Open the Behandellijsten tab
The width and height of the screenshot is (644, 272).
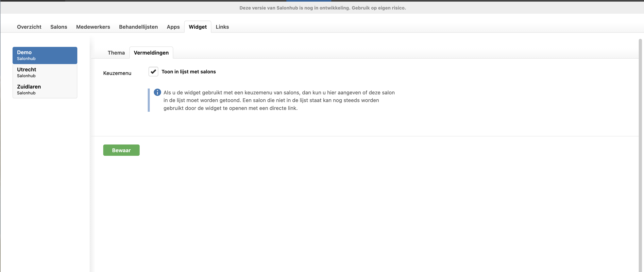138,27
